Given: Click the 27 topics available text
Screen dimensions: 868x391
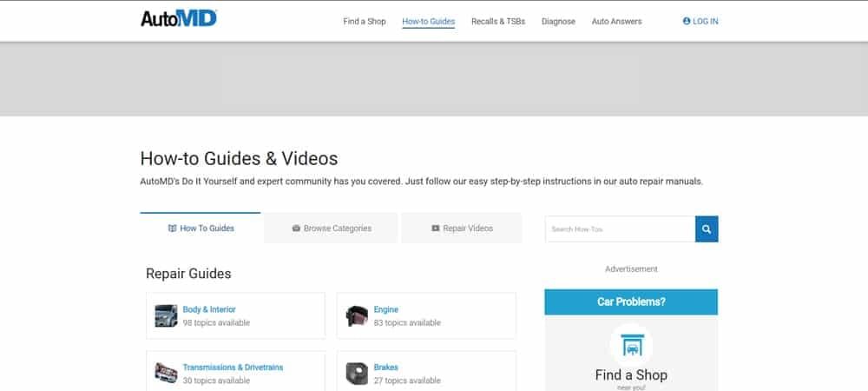Looking at the screenshot, I should point(407,381).
